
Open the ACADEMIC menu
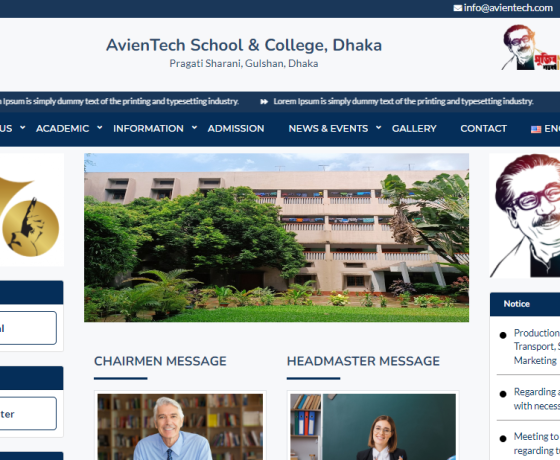(x=62, y=129)
